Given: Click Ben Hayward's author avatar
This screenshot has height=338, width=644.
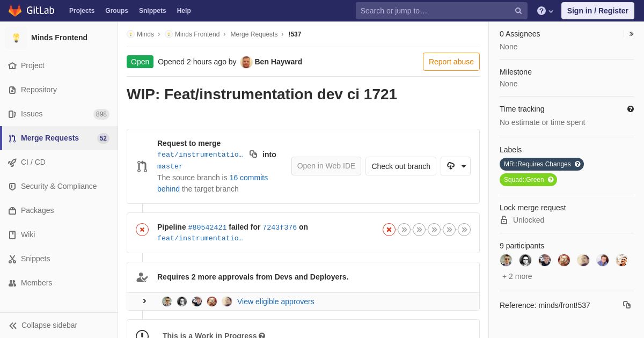Looking at the screenshot, I should [246, 62].
